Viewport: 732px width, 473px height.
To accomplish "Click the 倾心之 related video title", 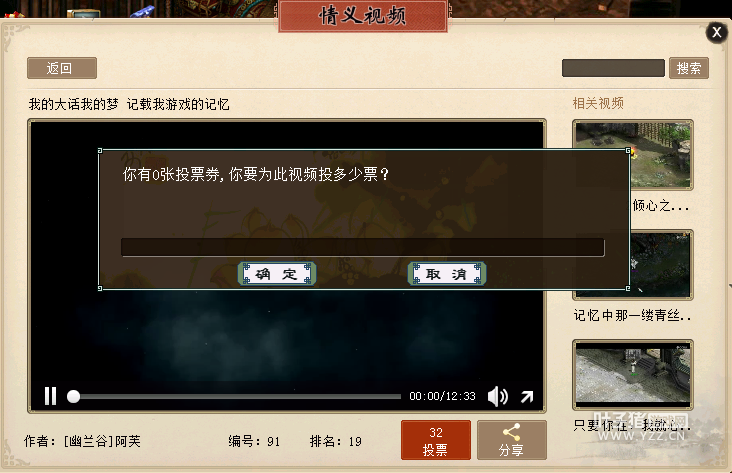I will coord(661,205).
